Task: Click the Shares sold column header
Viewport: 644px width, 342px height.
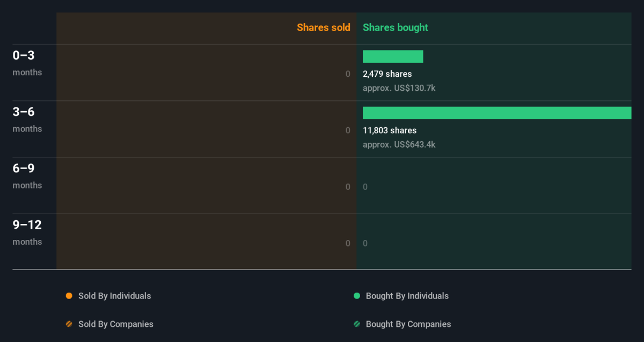Action: (324, 27)
